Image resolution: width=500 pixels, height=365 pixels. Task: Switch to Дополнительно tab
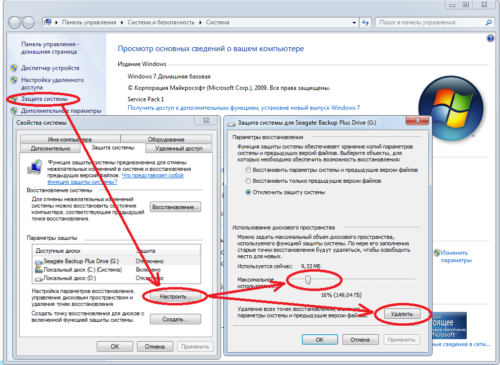pos(50,148)
